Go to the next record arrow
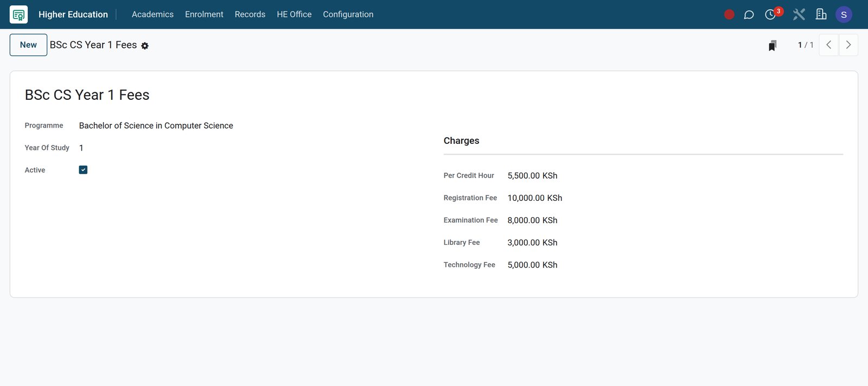Screen dimensions: 868x386 click(848, 45)
